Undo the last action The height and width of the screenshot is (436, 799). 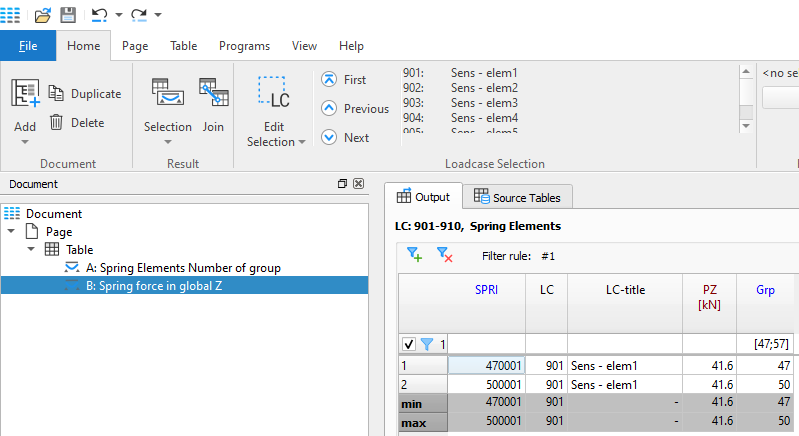coord(99,15)
